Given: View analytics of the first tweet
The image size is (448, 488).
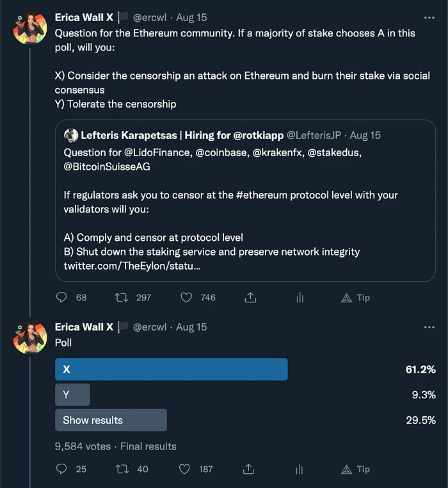Looking at the screenshot, I should 300,298.
